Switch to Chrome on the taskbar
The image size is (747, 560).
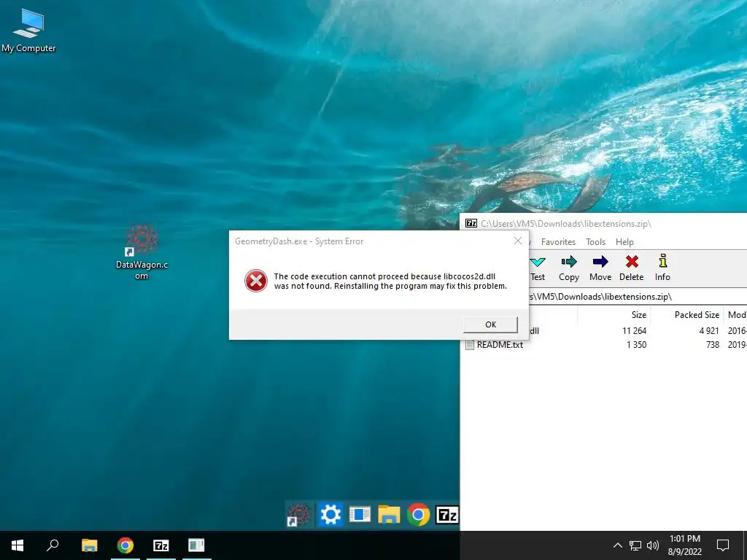[x=125, y=545]
